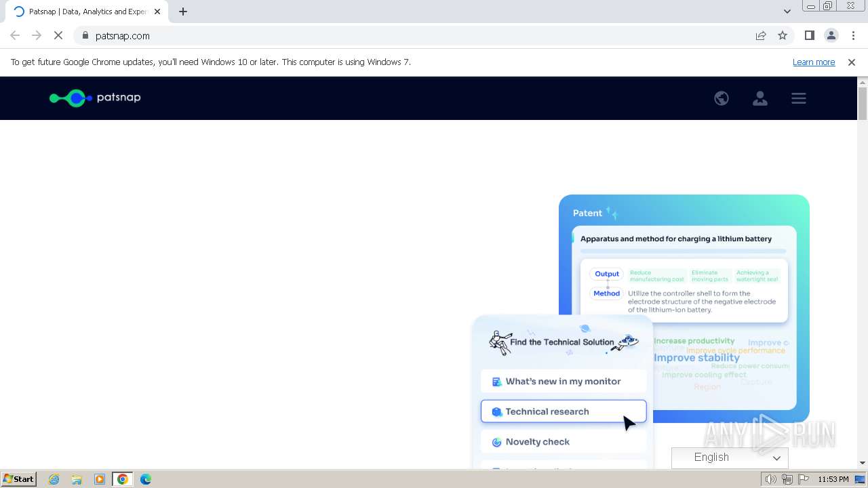Click the system clock 11:53 PM
The image size is (868, 488).
click(x=833, y=479)
